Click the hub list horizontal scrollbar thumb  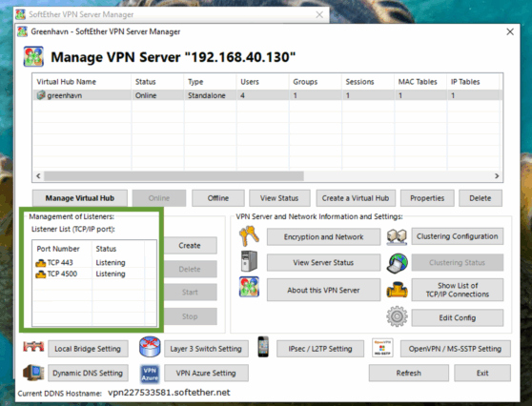(174, 176)
